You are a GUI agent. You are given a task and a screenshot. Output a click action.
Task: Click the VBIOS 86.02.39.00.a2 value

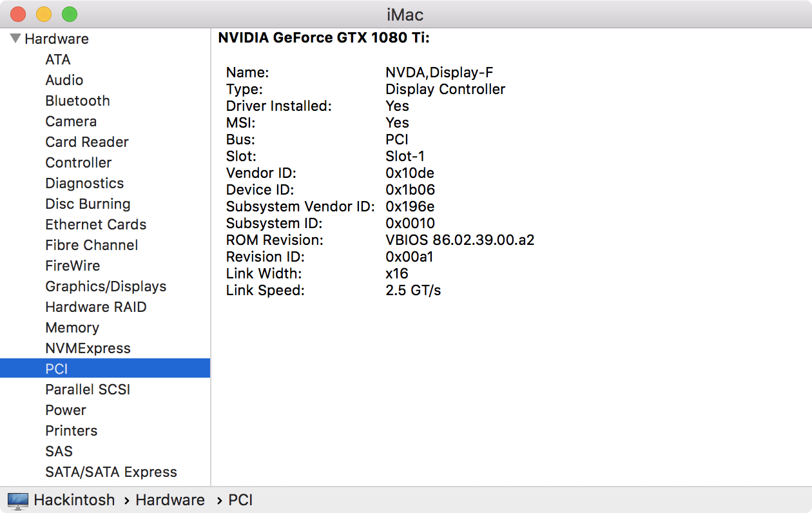tap(460, 240)
